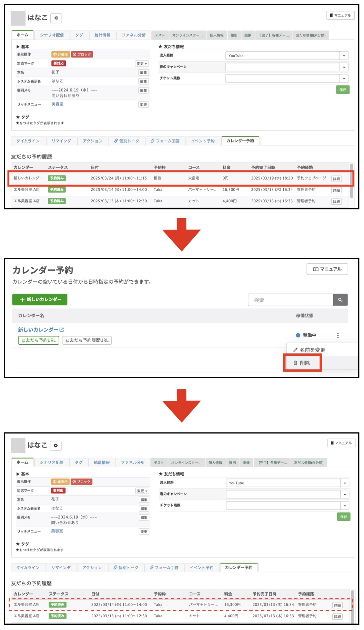Click the external-link icon after 新しいカレンダー link
Image resolution: width=364 pixels, height=630 pixels.
(x=62, y=330)
